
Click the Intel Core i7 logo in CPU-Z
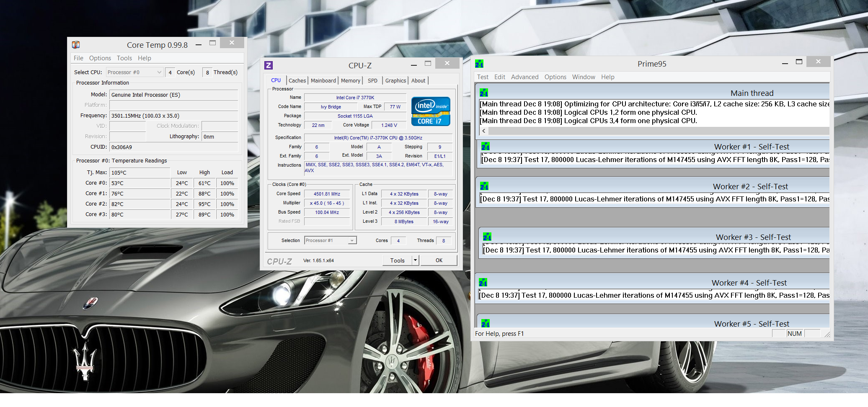click(431, 111)
